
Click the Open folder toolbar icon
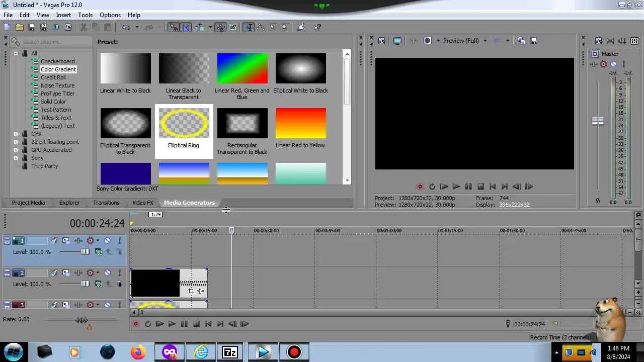click(20, 27)
